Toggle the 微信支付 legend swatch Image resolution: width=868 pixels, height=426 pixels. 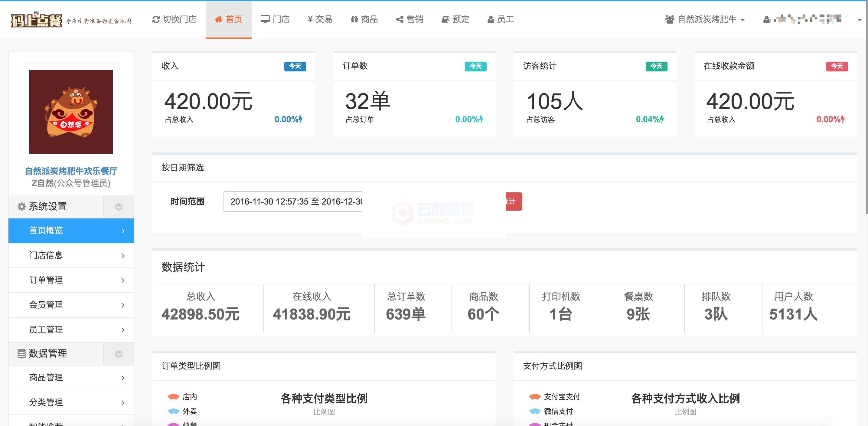click(x=535, y=411)
